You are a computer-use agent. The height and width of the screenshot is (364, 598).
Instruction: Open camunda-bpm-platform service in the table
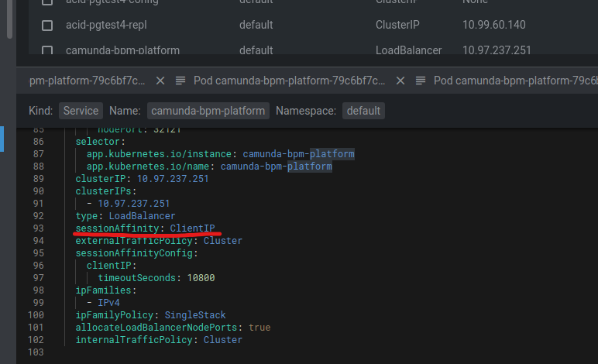122,50
